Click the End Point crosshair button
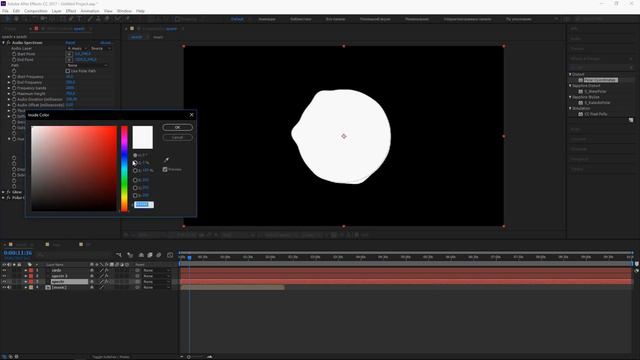The width and height of the screenshot is (640, 360). [69, 60]
